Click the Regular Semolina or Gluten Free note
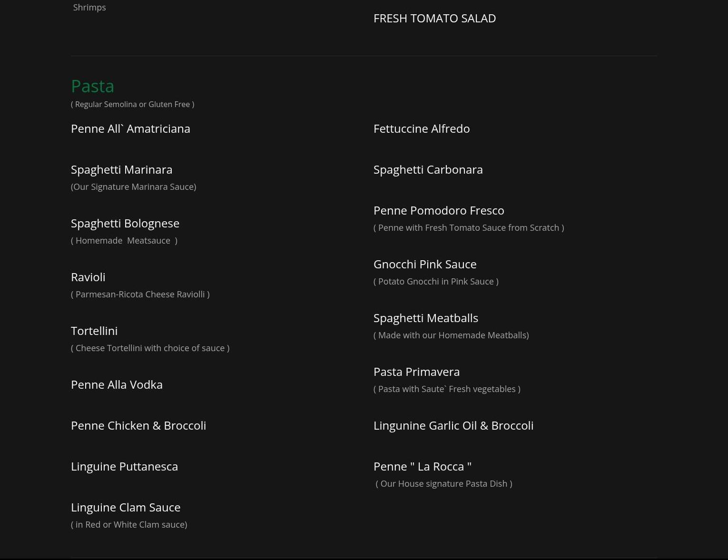The height and width of the screenshot is (560, 728). [132, 104]
